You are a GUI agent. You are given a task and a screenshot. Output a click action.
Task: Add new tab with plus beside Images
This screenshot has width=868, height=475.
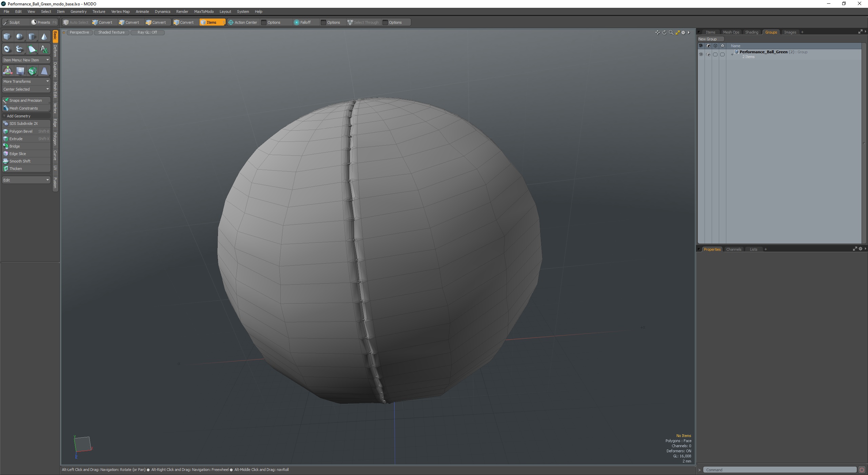[x=802, y=32]
